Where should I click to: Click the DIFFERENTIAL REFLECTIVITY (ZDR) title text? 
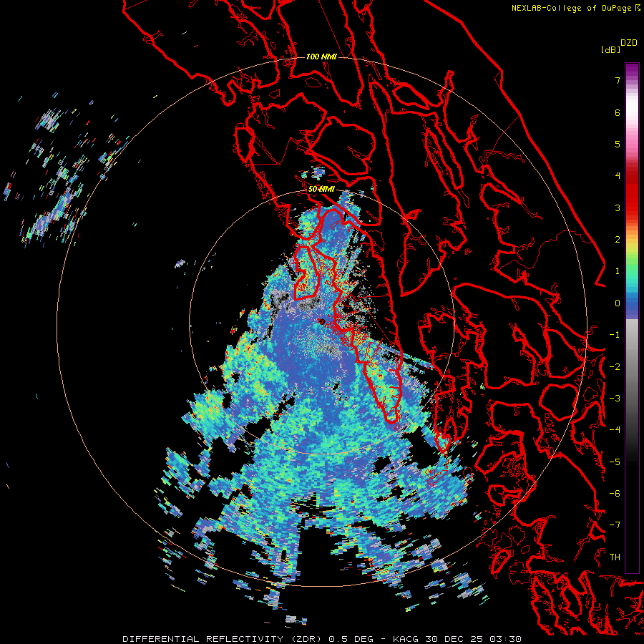(223, 639)
